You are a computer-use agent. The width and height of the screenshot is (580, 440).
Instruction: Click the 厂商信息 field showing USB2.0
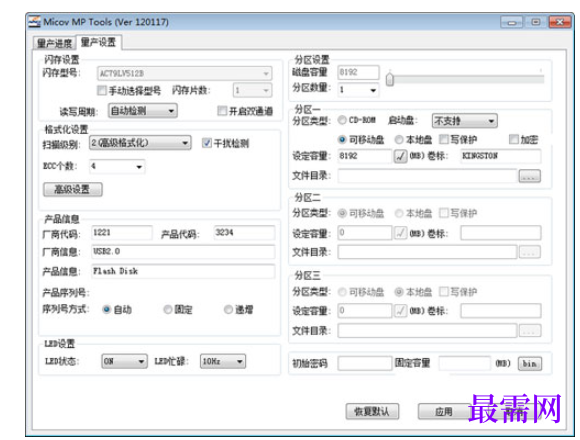[x=183, y=251]
